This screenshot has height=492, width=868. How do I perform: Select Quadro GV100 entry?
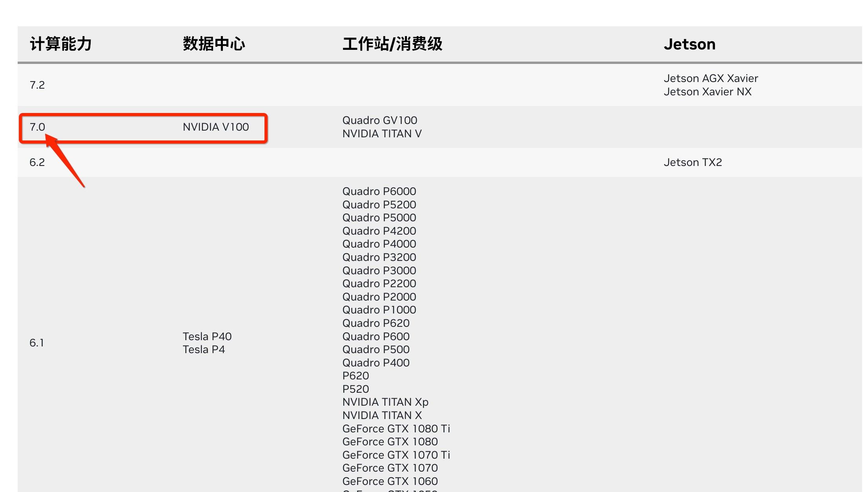(x=379, y=120)
